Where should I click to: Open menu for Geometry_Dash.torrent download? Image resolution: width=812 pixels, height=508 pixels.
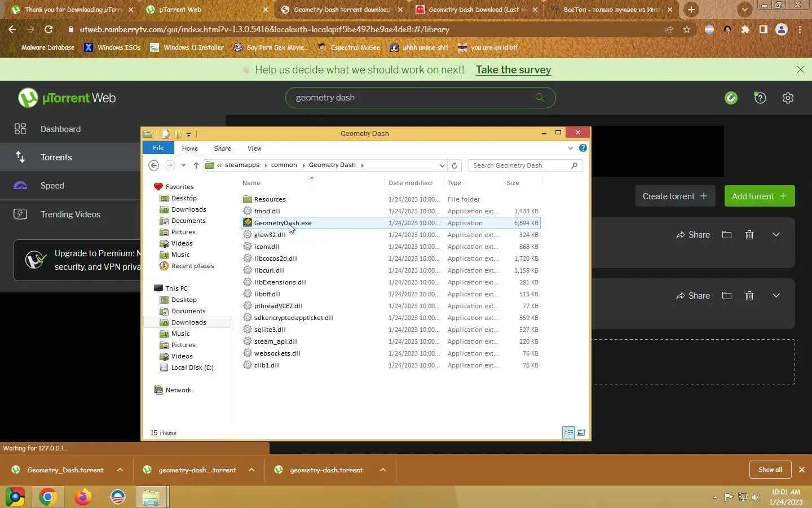pos(120,470)
